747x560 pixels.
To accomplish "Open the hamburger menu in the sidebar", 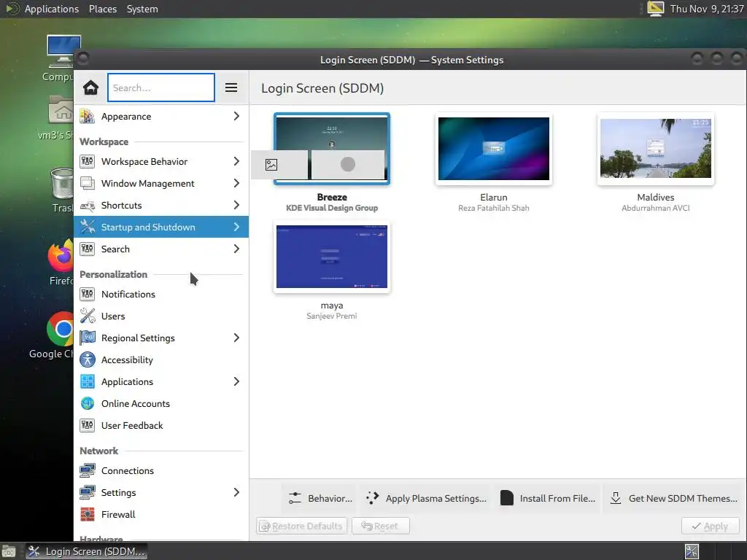I will 231,87.
